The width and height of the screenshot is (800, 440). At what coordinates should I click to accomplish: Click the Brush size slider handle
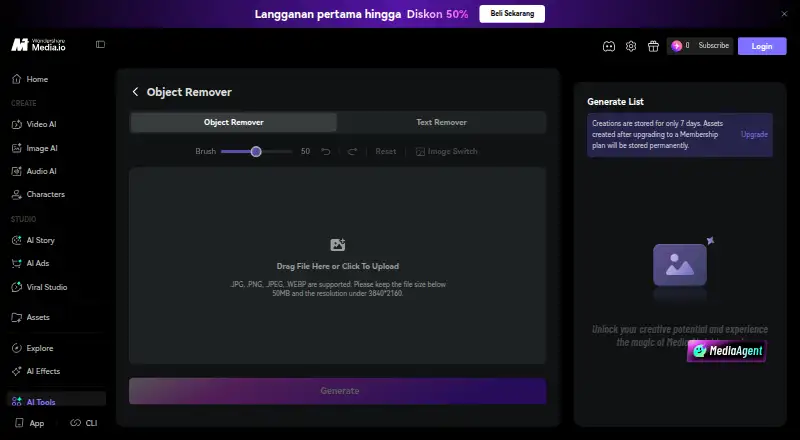256,152
